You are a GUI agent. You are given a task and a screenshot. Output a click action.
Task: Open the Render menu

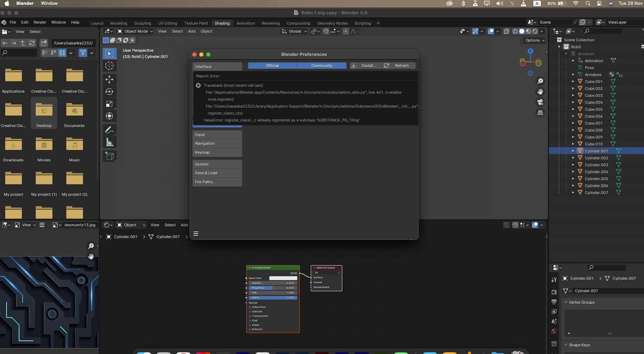(40, 22)
